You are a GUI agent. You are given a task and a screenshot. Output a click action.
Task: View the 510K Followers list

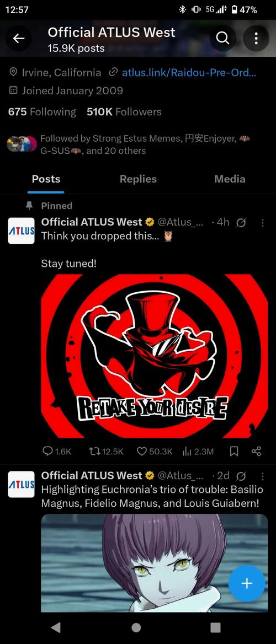pyautogui.click(x=124, y=112)
